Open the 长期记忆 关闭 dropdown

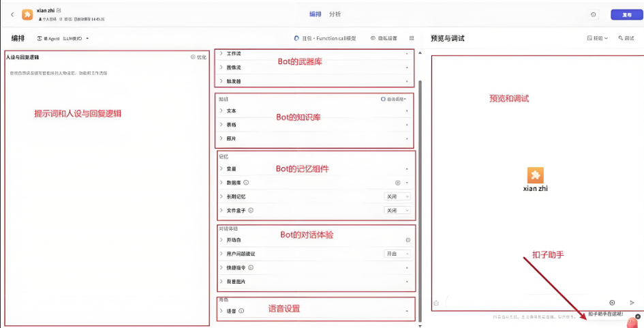(397, 196)
